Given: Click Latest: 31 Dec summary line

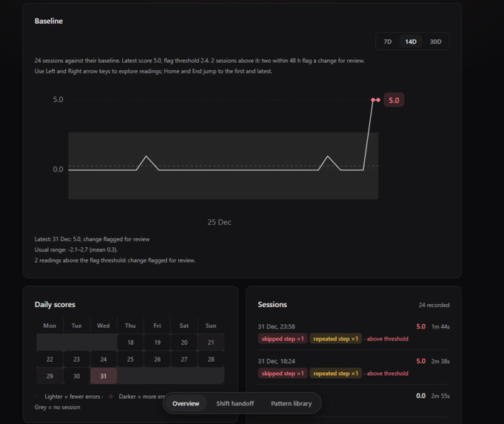Looking at the screenshot, I should 92,239.
